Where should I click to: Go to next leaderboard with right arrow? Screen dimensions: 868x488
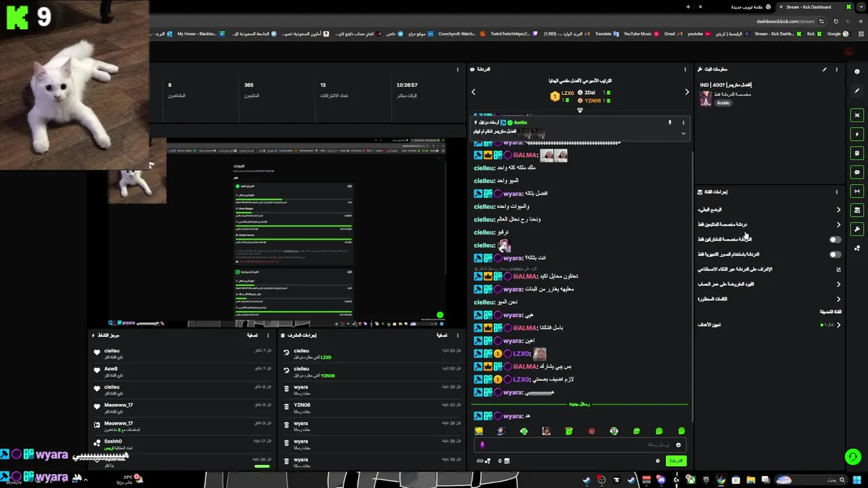tap(686, 92)
